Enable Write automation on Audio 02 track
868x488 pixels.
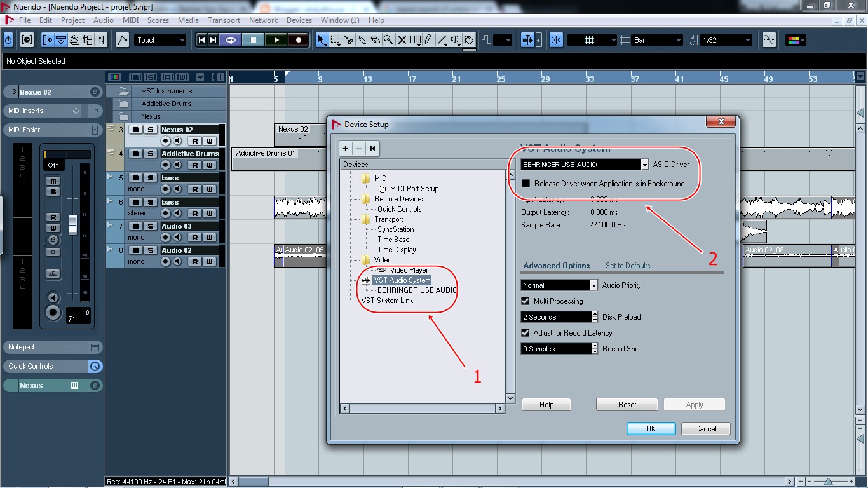[x=210, y=262]
